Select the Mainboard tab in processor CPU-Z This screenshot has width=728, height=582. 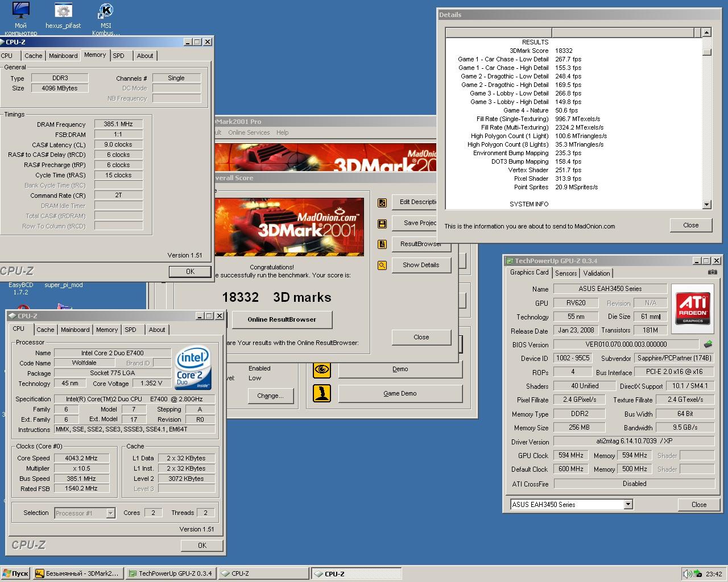click(75, 330)
